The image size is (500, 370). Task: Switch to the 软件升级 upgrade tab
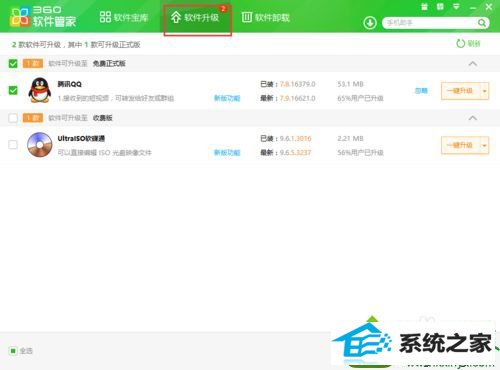(195, 17)
